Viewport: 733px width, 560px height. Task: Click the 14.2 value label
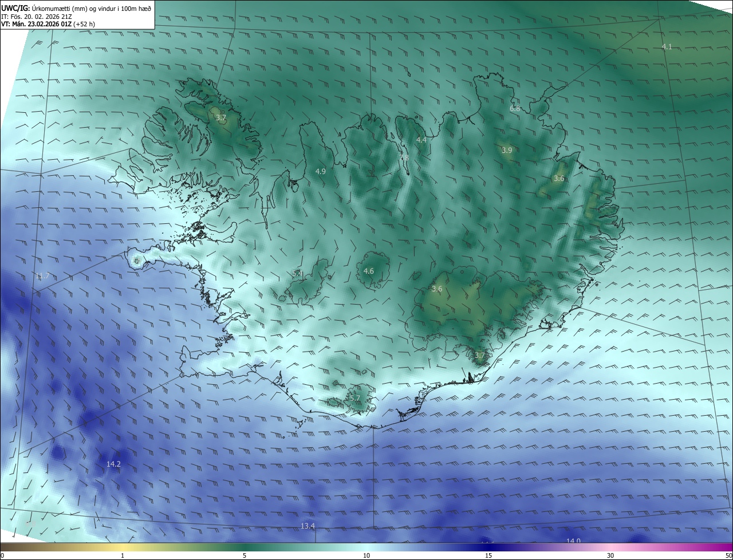click(114, 464)
